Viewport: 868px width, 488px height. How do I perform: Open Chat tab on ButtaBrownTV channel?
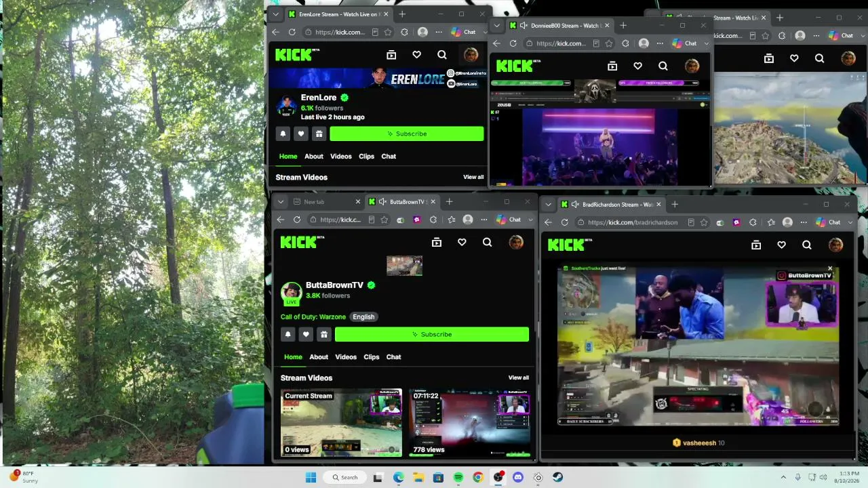(x=394, y=357)
